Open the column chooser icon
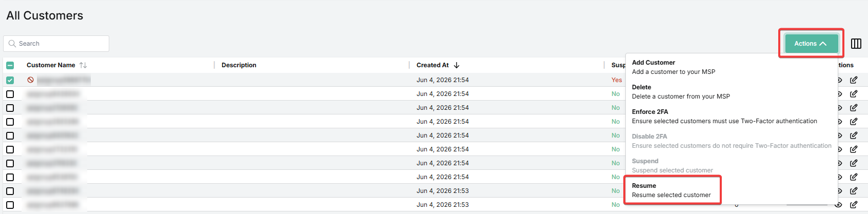The height and width of the screenshot is (214, 868). point(856,44)
